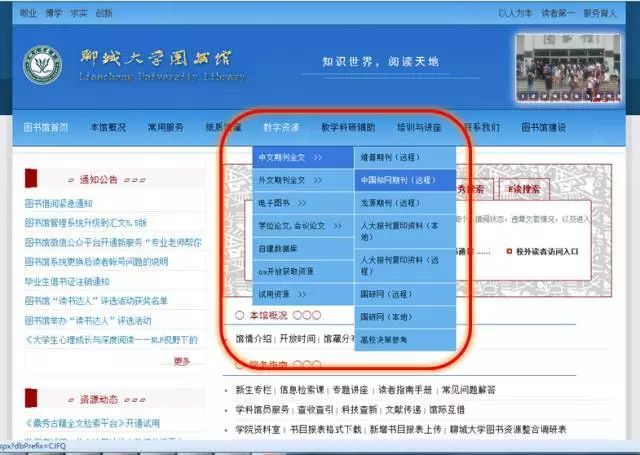Choose 国研网（本地） from submenu

[x=405, y=317]
